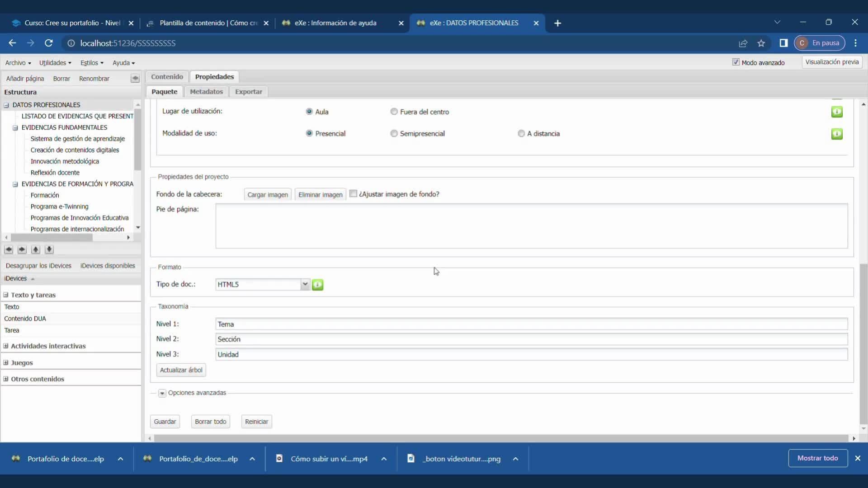Click in Pie de página text area

tap(531, 226)
